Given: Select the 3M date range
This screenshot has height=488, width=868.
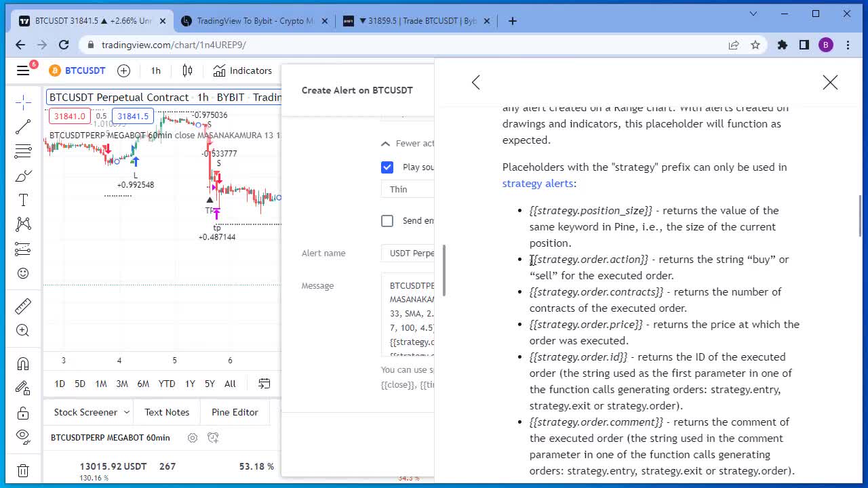Looking at the screenshot, I should coord(122,384).
